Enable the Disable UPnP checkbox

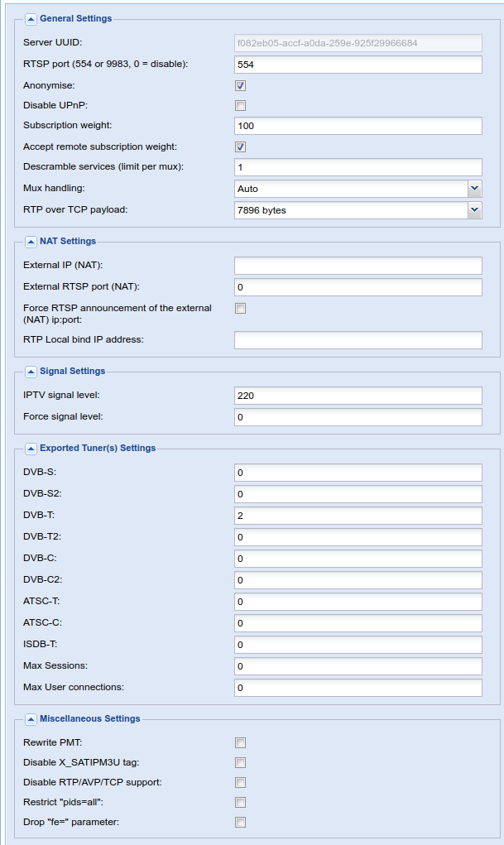click(241, 105)
